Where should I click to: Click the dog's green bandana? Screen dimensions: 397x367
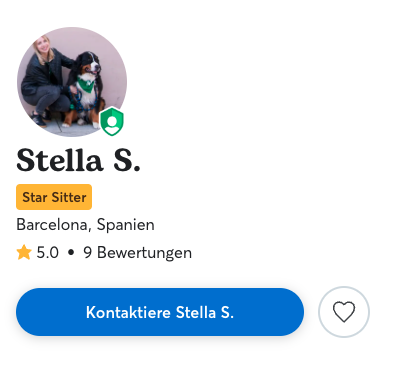click(x=86, y=85)
